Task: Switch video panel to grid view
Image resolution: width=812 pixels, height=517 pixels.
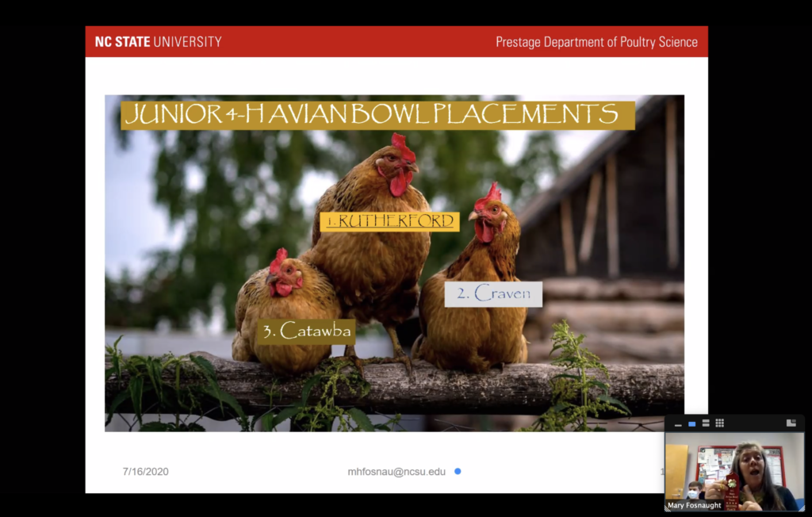Action: [x=720, y=423]
